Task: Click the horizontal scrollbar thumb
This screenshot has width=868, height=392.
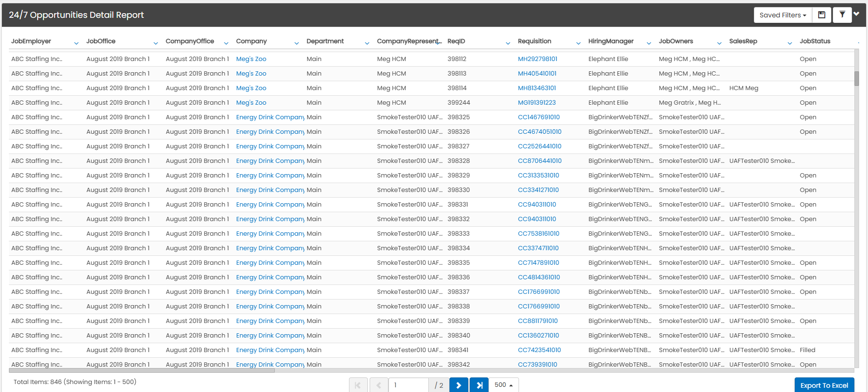Action: coord(142,370)
